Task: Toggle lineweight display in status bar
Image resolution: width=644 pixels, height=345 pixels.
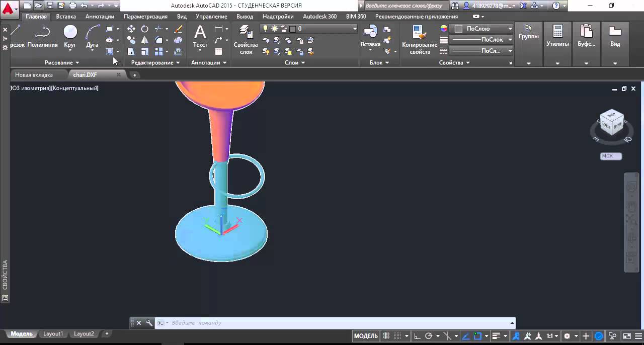Action: (x=496, y=336)
